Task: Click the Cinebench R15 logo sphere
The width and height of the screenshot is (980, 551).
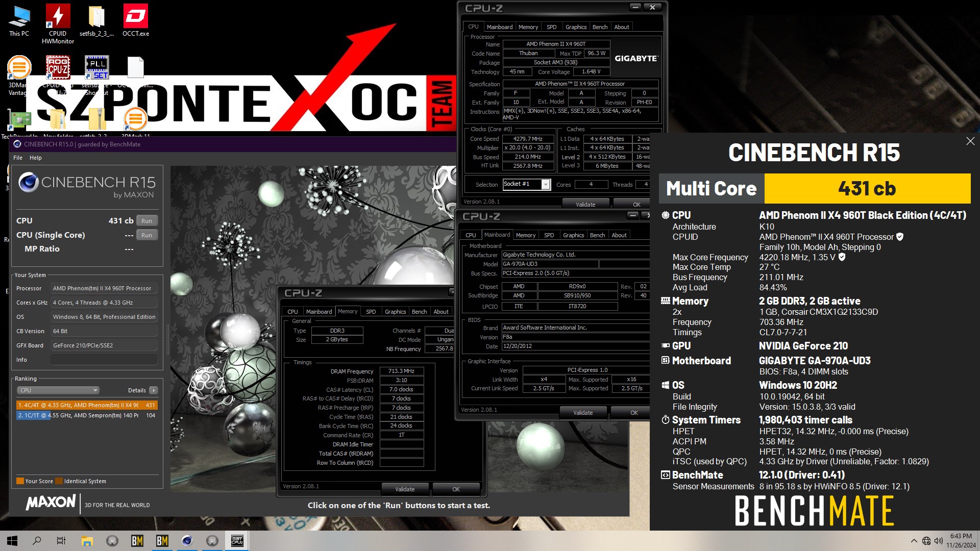Action: click(x=29, y=183)
